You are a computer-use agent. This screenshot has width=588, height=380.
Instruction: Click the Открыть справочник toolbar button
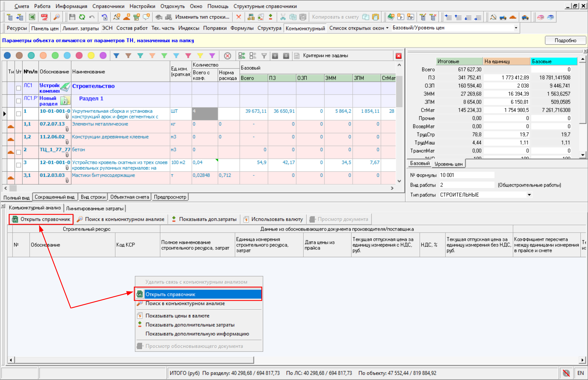click(x=41, y=219)
